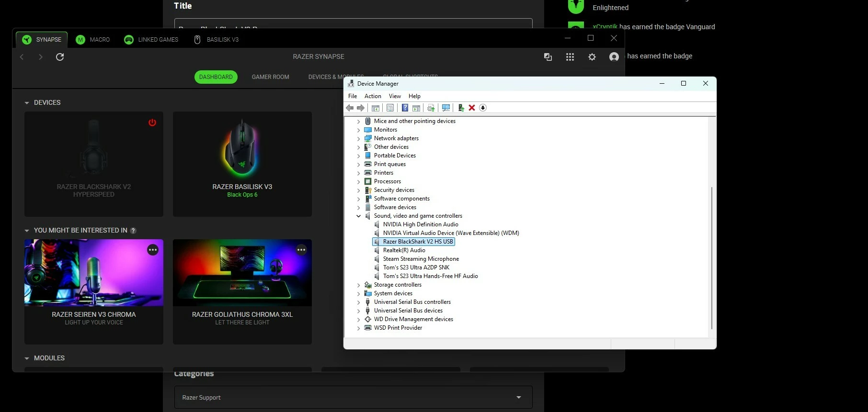This screenshot has height=412, width=868.
Task: Open the Razer Support categories dropdown
Action: coord(354,397)
